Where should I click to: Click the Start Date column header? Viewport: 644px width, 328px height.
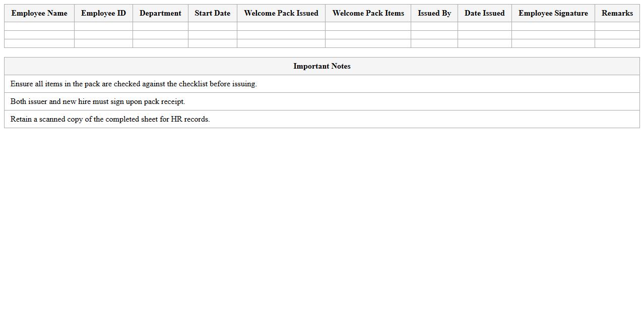tap(212, 13)
